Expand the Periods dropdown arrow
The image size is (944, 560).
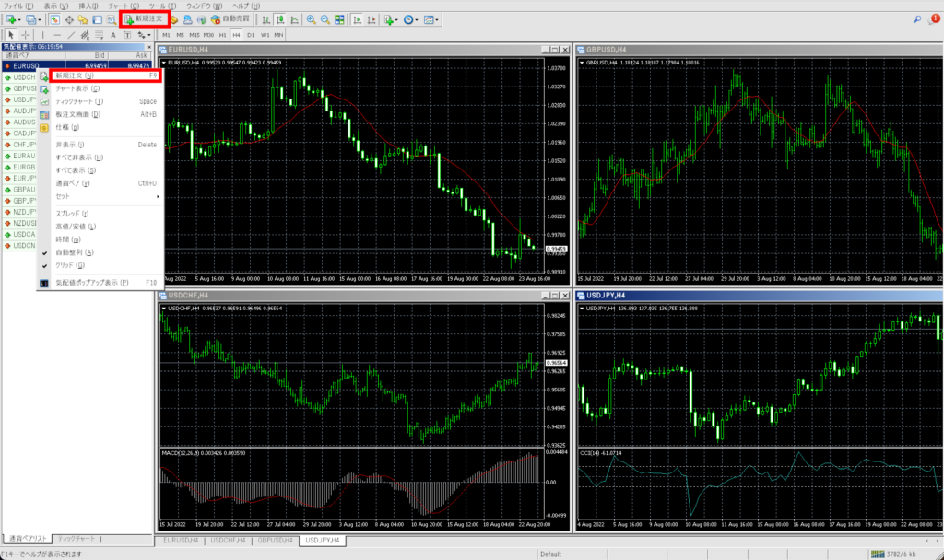point(416,20)
